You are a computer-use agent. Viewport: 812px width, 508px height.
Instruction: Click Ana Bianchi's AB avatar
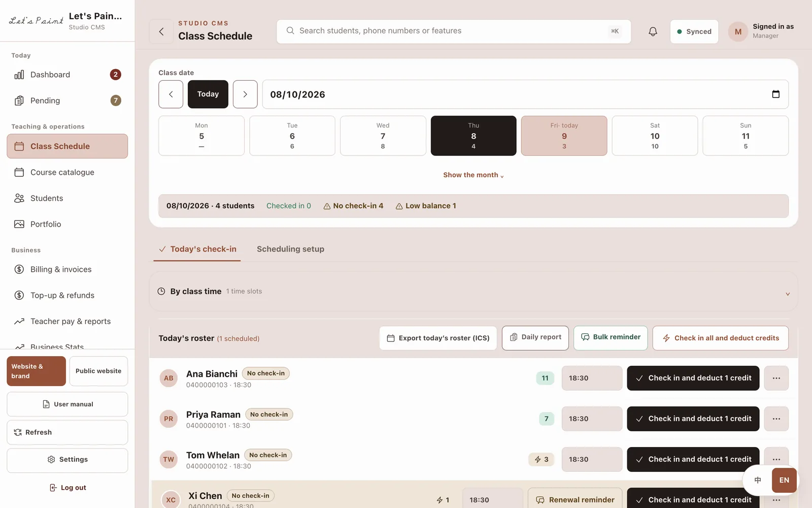tap(168, 378)
